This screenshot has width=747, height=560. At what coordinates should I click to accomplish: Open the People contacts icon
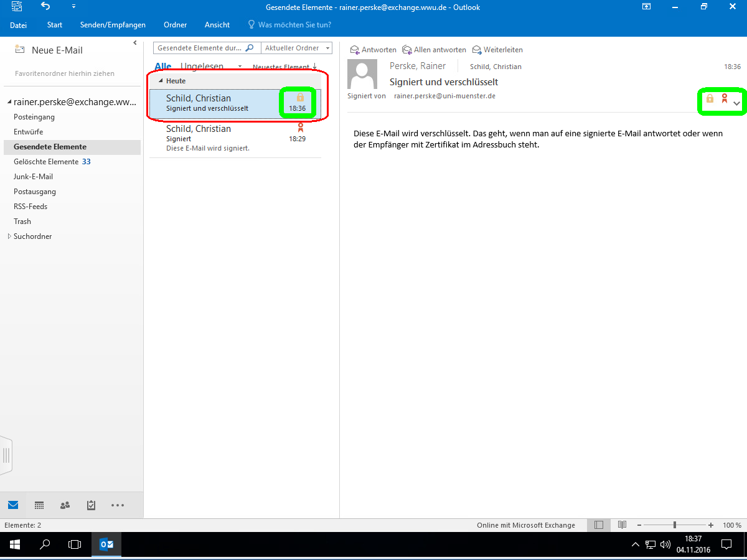point(65,505)
